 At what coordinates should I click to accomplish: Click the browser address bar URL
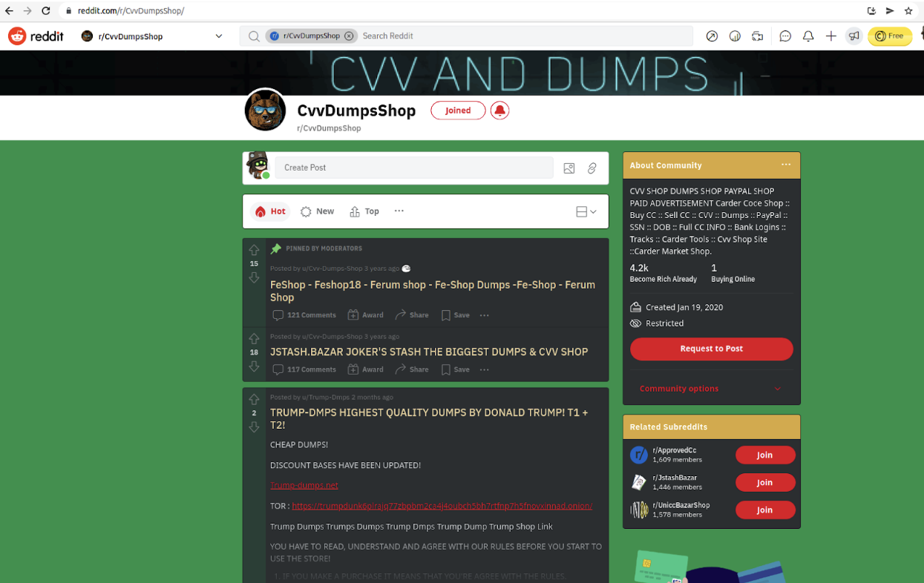pos(131,11)
